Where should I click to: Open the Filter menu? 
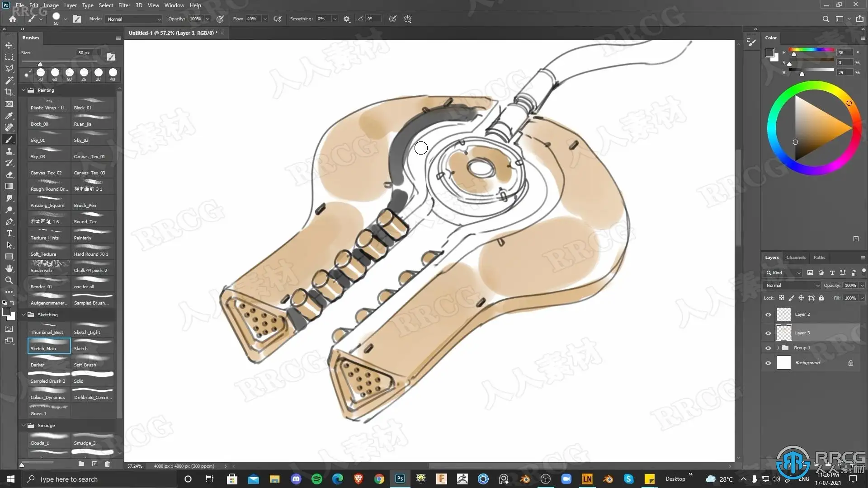[124, 5]
